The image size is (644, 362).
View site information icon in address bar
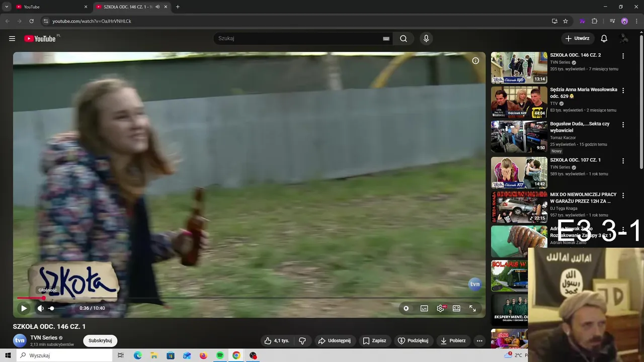click(46, 21)
